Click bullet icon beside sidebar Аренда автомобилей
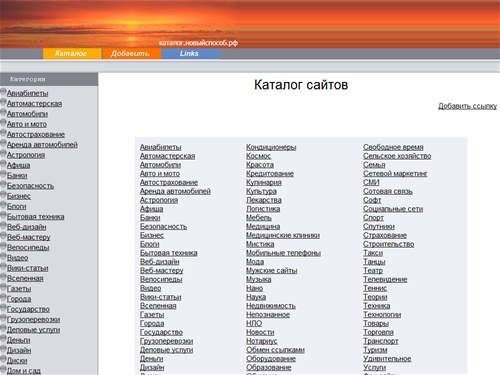Image resolution: width=500 pixels, height=375 pixels. click(3, 143)
